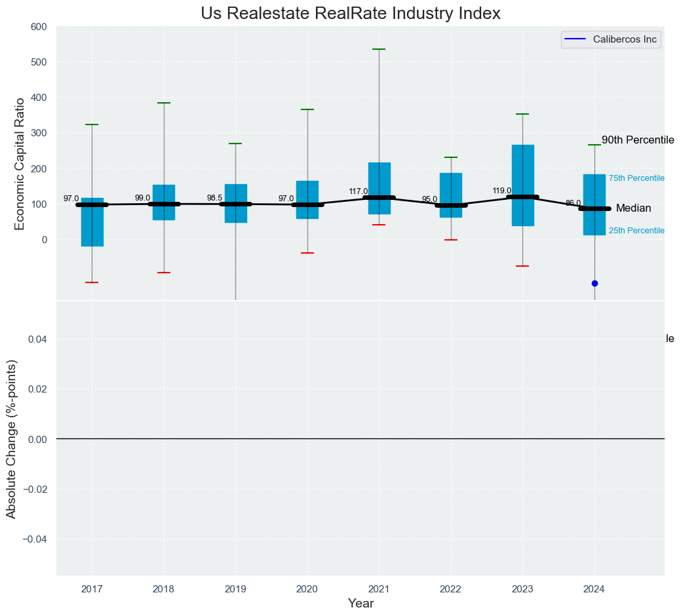The height and width of the screenshot is (616, 681).
Task: Click the blue Calibercos data point in 2024
Action: point(594,283)
